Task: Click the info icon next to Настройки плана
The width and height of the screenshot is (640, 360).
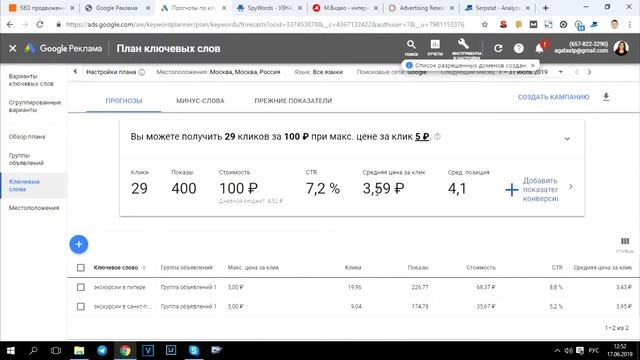Action: tap(142, 72)
